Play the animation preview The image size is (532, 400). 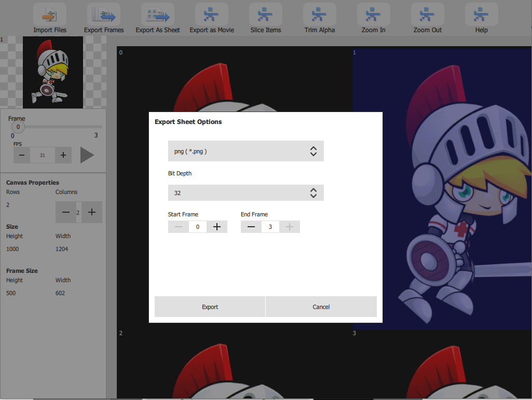pos(87,155)
